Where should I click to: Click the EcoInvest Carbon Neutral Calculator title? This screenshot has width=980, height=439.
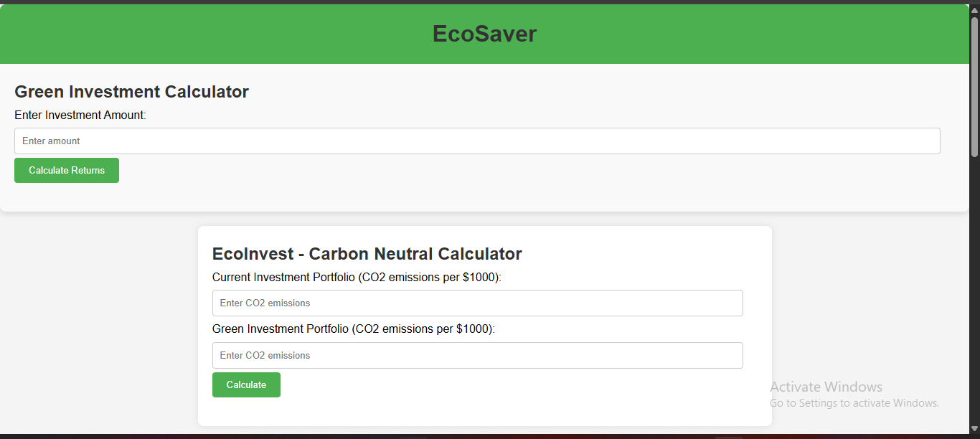[367, 253]
